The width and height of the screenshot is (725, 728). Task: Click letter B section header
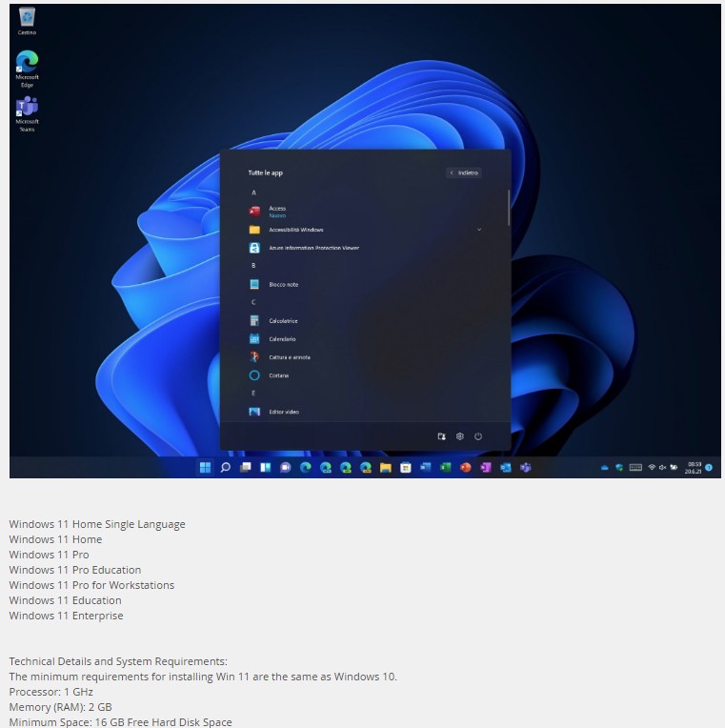point(253,266)
